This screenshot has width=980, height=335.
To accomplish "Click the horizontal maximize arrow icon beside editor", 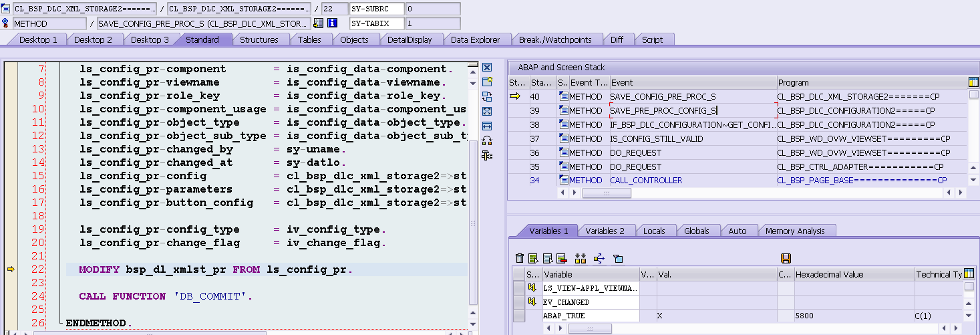I will [487, 126].
